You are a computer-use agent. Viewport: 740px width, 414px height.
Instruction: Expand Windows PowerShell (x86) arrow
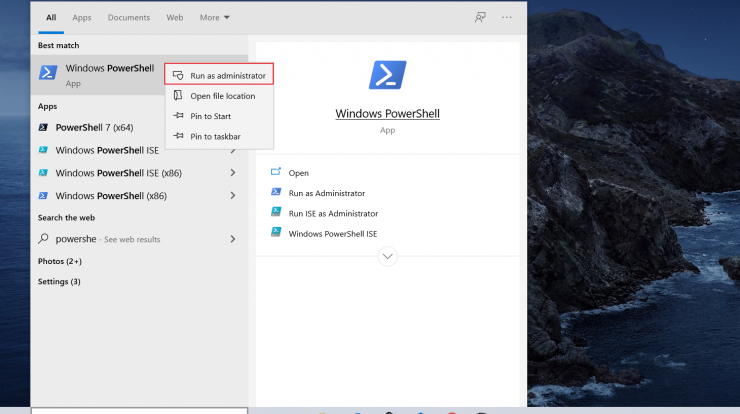(233, 195)
